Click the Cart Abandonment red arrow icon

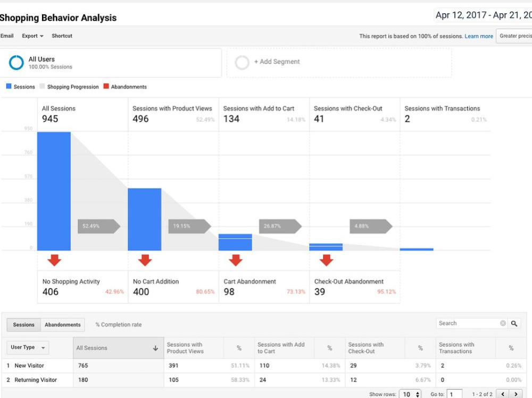coord(236,260)
